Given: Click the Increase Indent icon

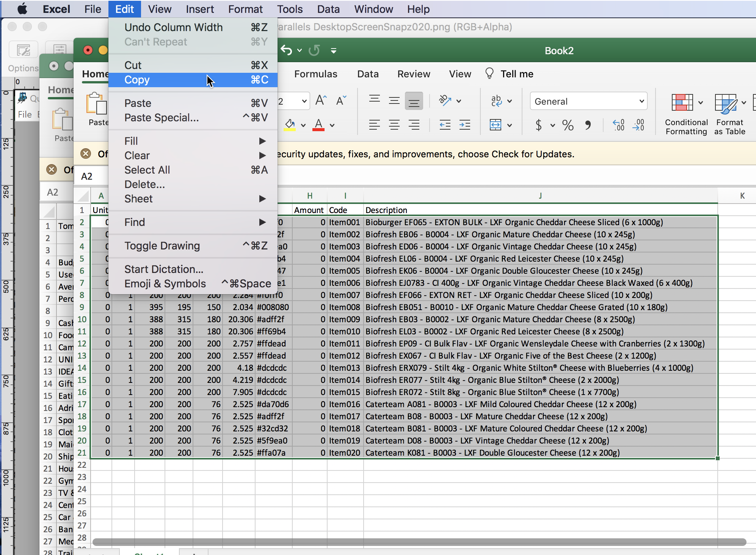Looking at the screenshot, I should point(465,125).
